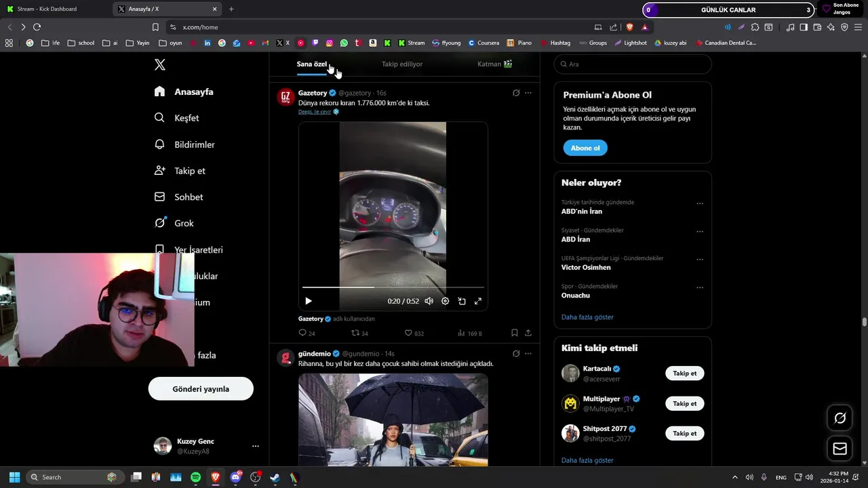
Task: Enter video fullscreen mode
Action: point(477,301)
